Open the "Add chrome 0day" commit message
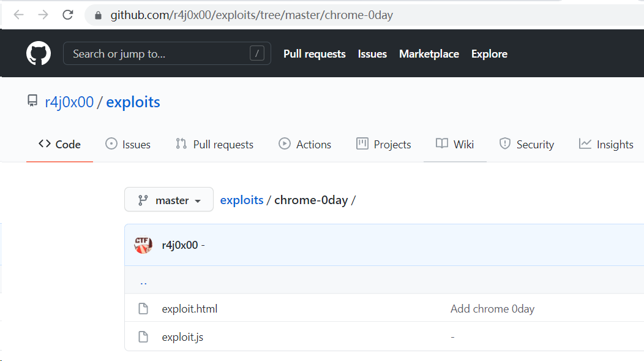 click(x=492, y=309)
